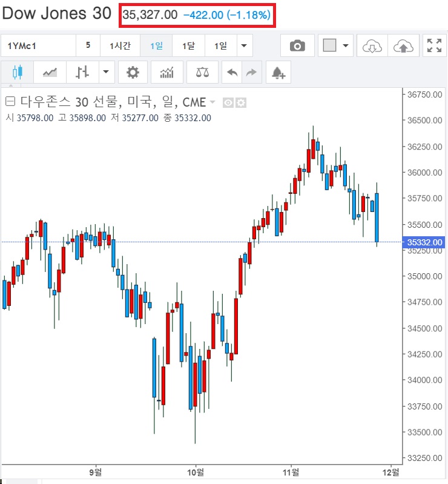
Task: Take a chart snapshot with camera icon
Action: (297, 45)
